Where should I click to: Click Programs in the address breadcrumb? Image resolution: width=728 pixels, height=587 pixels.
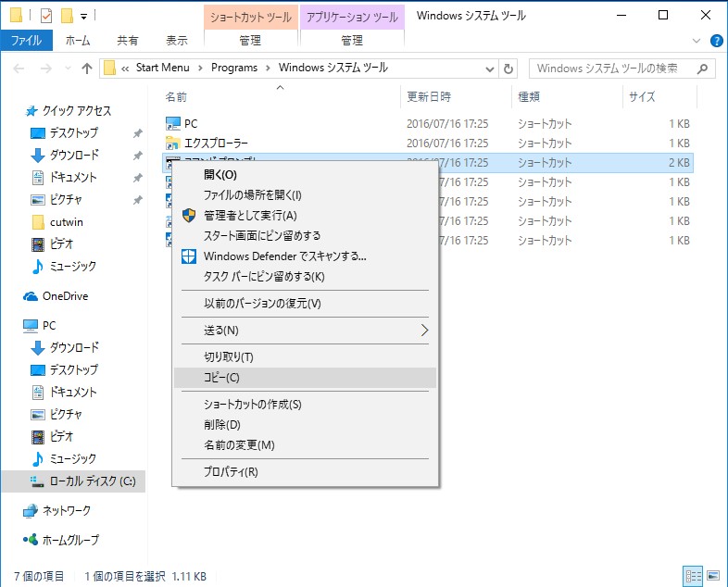coord(234,68)
